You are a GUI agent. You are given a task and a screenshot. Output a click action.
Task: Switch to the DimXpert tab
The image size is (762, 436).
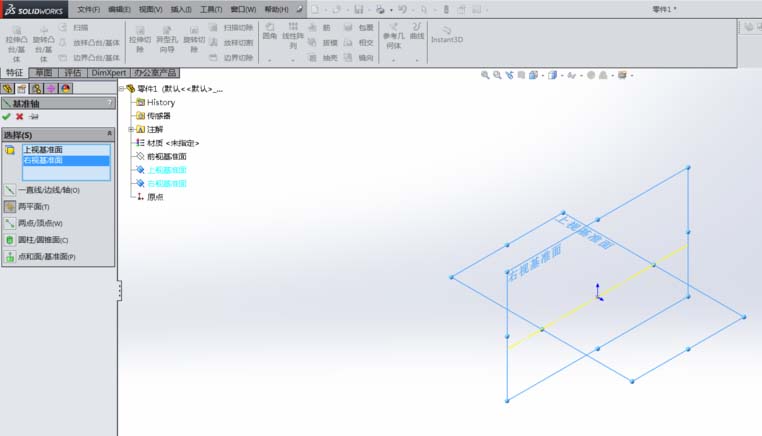109,72
